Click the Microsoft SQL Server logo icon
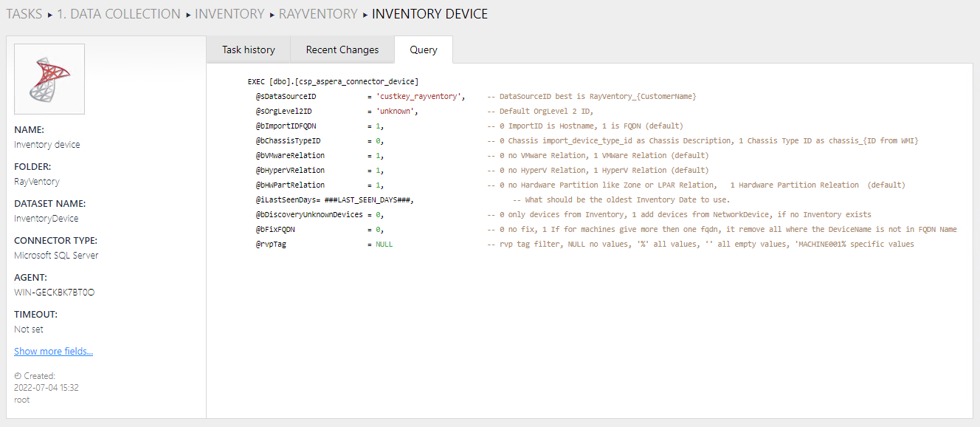Screen dimensions: 980x427 (49, 78)
